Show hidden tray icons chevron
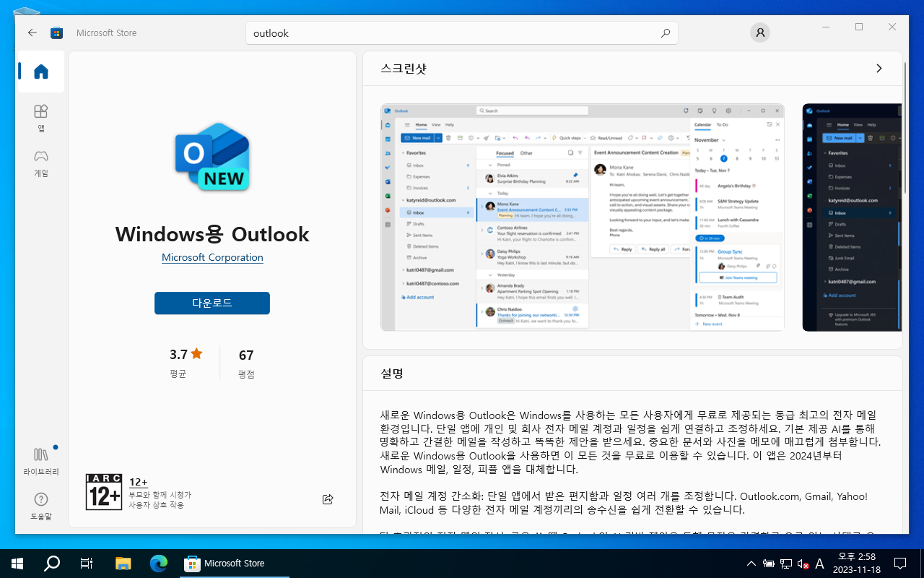Viewport: 924px width, 578px height. [751, 564]
